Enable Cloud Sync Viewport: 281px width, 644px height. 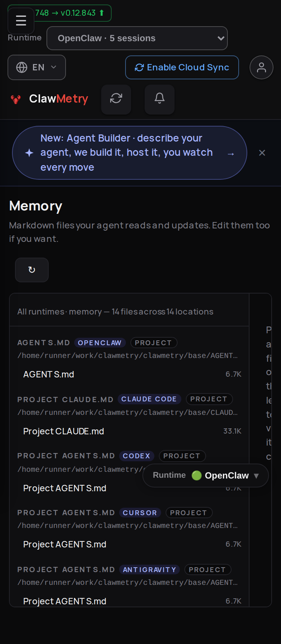click(x=182, y=67)
